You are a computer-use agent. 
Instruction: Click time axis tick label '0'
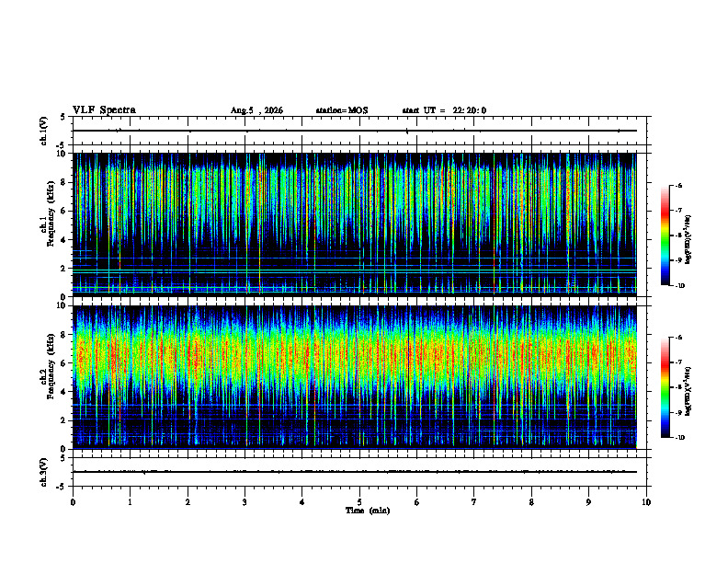73,502
